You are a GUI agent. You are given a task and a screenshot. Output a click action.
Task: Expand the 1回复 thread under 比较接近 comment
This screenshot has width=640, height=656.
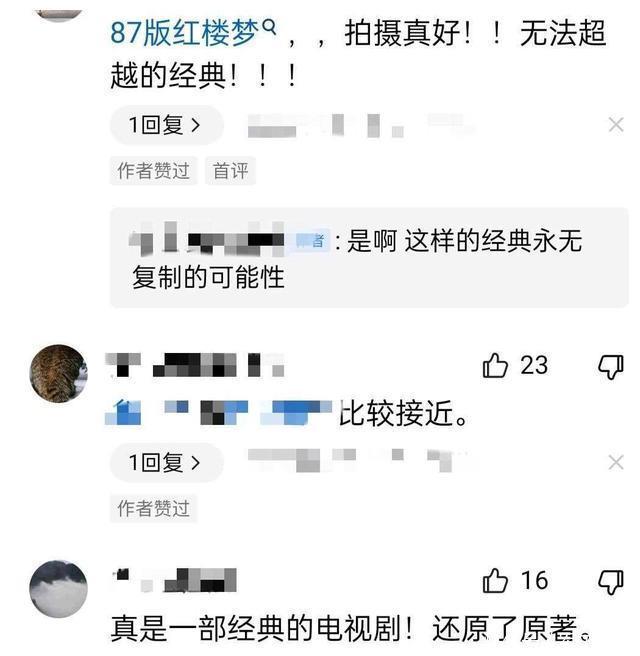(x=166, y=463)
